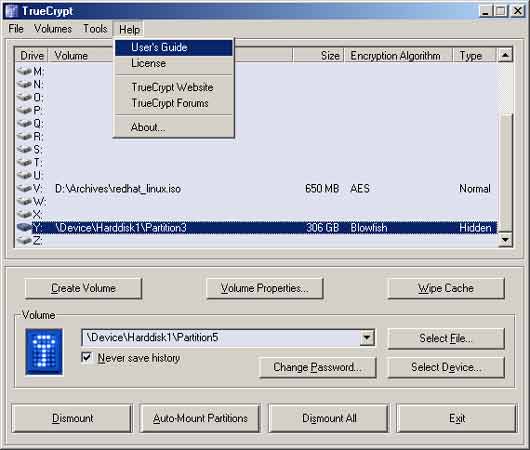Sort by Encryption Algorithm column header
Viewport: 530px width, 450px height.
pyautogui.click(x=398, y=55)
